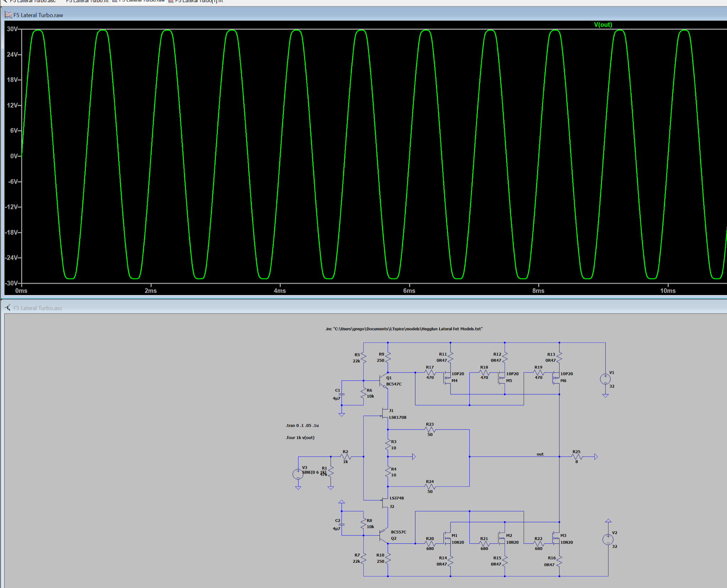Click the V(out) trace label in the plot
This screenshot has height=588, width=727.
coord(603,24)
